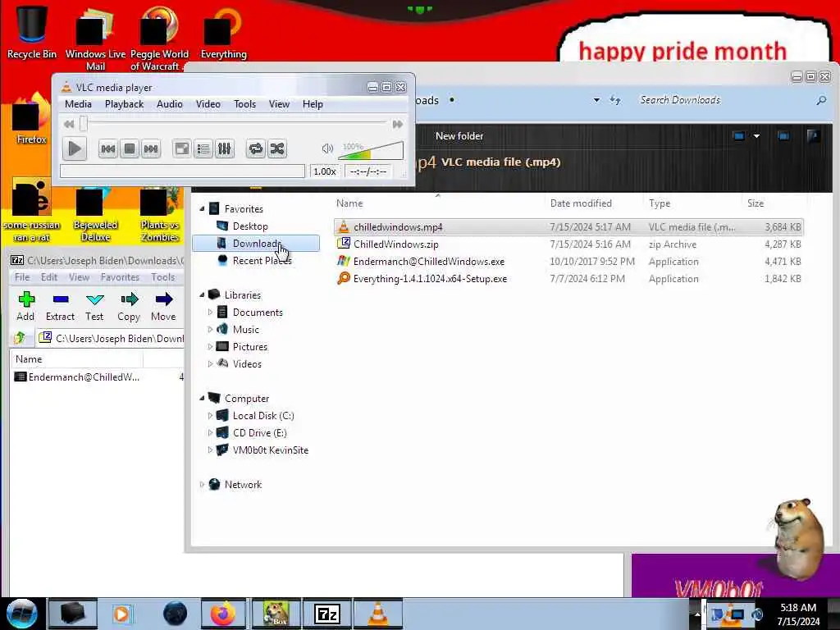Open address bar history dropdown arrow
This screenshot has height=630, width=840.
click(596, 100)
